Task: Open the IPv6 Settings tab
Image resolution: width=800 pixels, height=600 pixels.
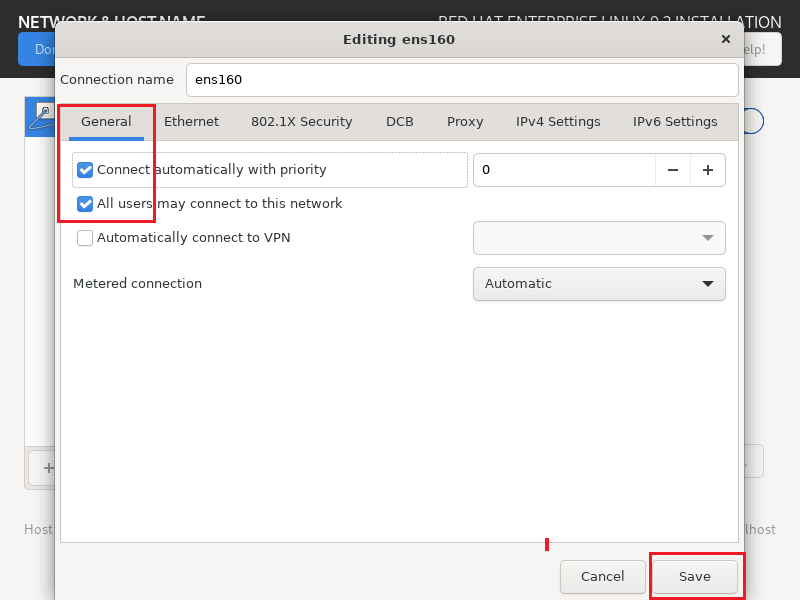Action: [x=675, y=122]
